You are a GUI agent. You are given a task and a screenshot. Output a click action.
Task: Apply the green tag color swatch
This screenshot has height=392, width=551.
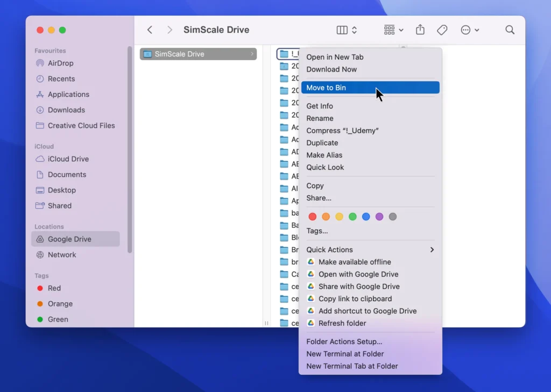pyautogui.click(x=352, y=216)
